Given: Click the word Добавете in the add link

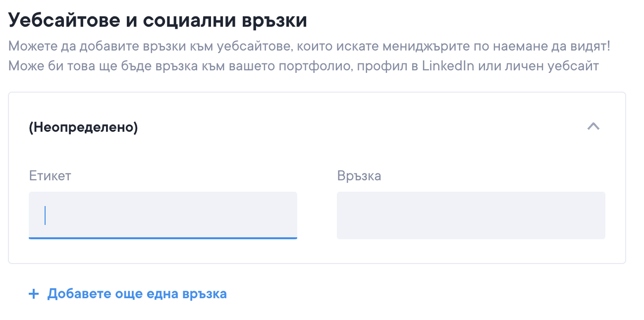Looking at the screenshot, I should pos(75,294).
